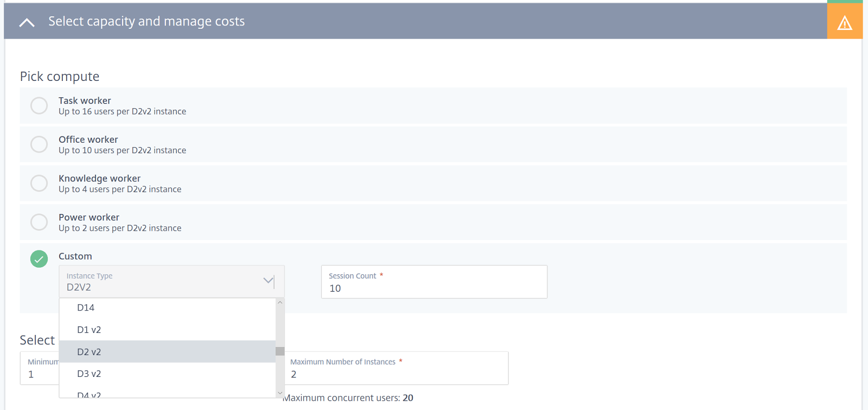Choose D1 v2 instance type
This screenshot has width=868, height=410.
pyautogui.click(x=89, y=330)
